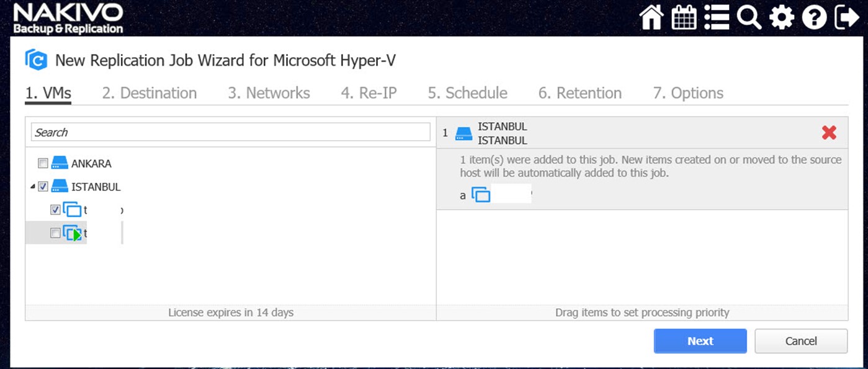868x369 pixels.
Task: Open the Help question mark icon
Action: click(x=814, y=17)
